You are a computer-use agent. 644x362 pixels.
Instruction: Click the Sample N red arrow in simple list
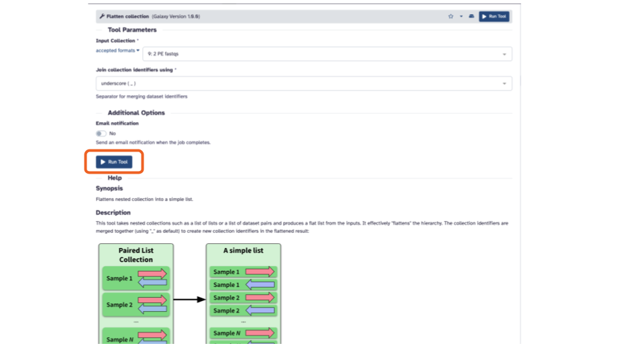click(x=260, y=333)
